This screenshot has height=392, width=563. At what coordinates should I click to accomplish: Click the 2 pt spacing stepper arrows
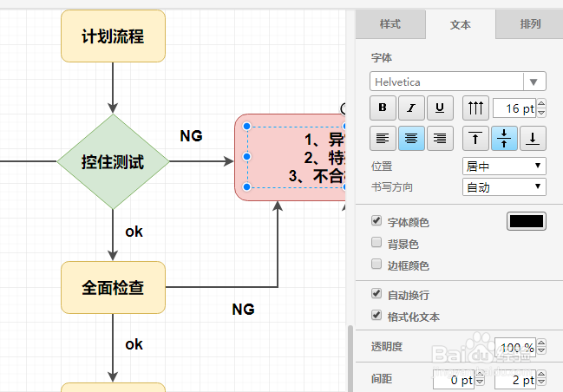541,380
